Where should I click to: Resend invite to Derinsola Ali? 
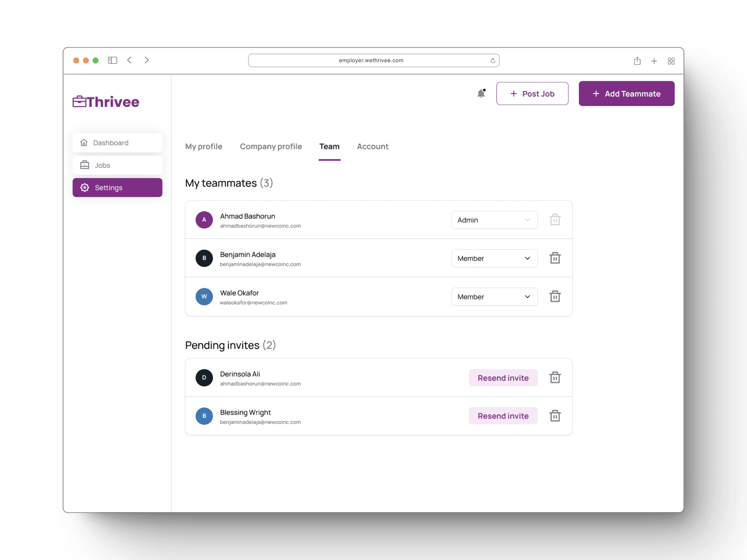503,378
